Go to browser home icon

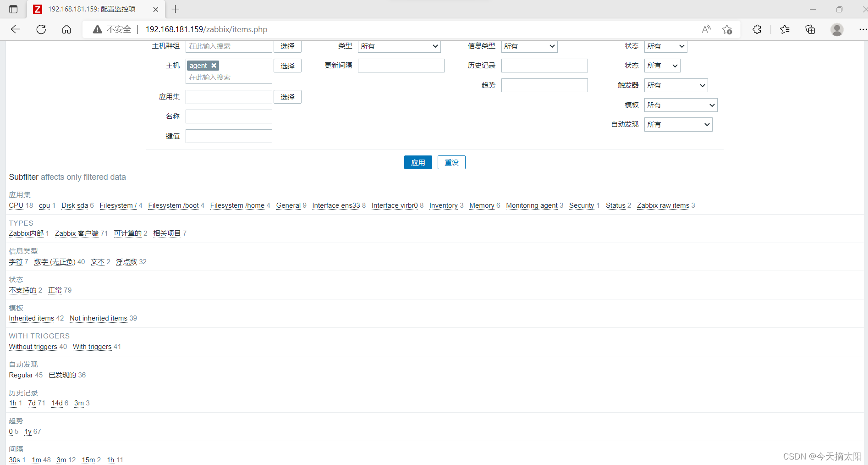[66, 29]
